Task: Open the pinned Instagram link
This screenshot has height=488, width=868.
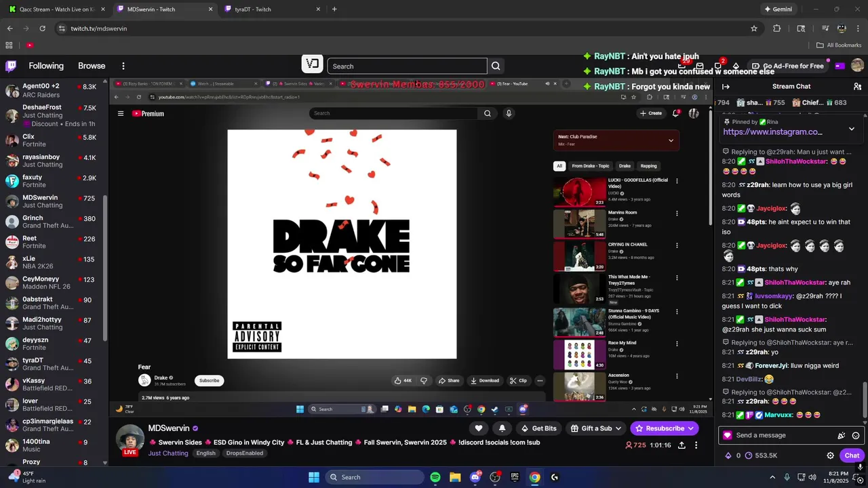Action: pos(772,132)
